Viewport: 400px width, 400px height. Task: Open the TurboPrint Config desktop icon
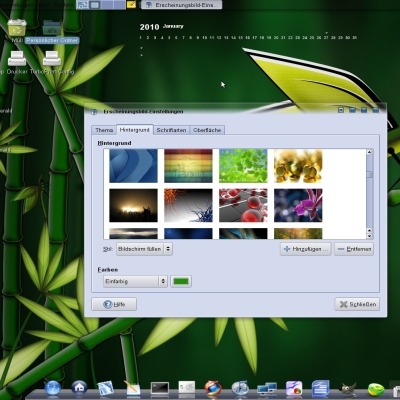pos(52,59)
